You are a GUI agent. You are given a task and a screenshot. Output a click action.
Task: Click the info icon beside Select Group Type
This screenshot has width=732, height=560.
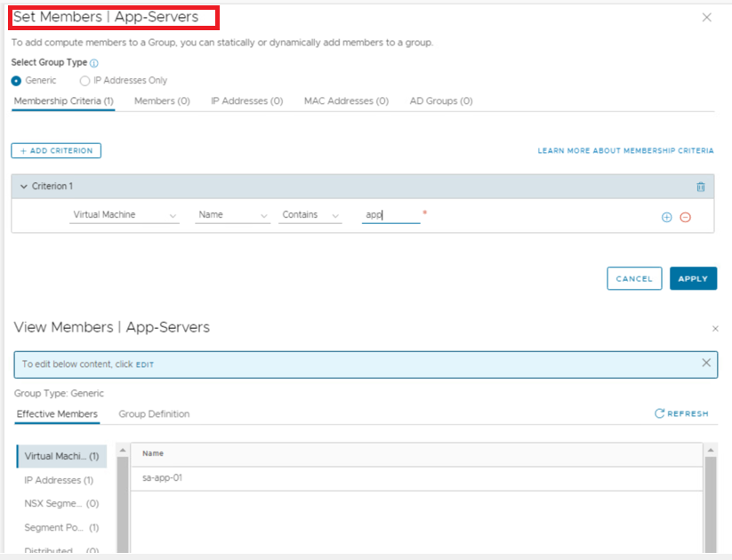pos(94,64)
